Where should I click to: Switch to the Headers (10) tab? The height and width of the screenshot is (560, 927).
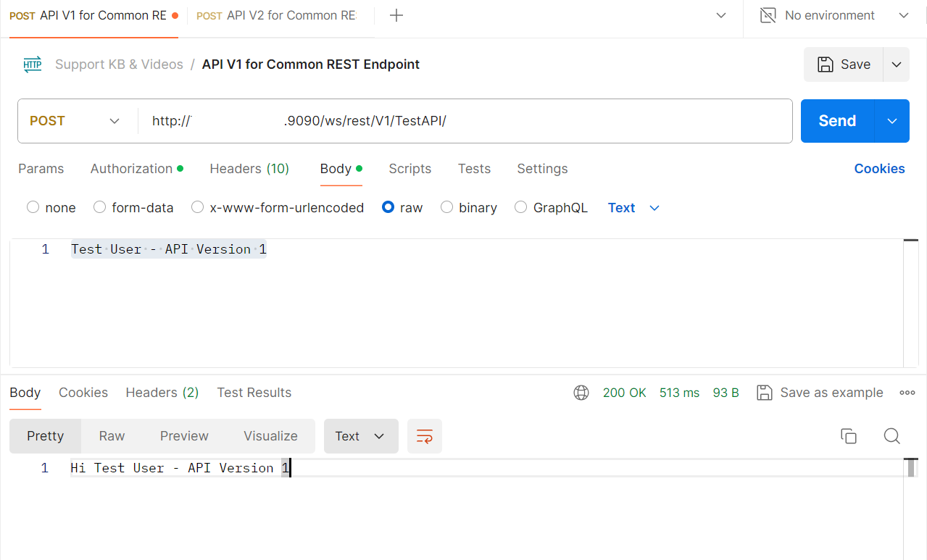click(249, 168)
